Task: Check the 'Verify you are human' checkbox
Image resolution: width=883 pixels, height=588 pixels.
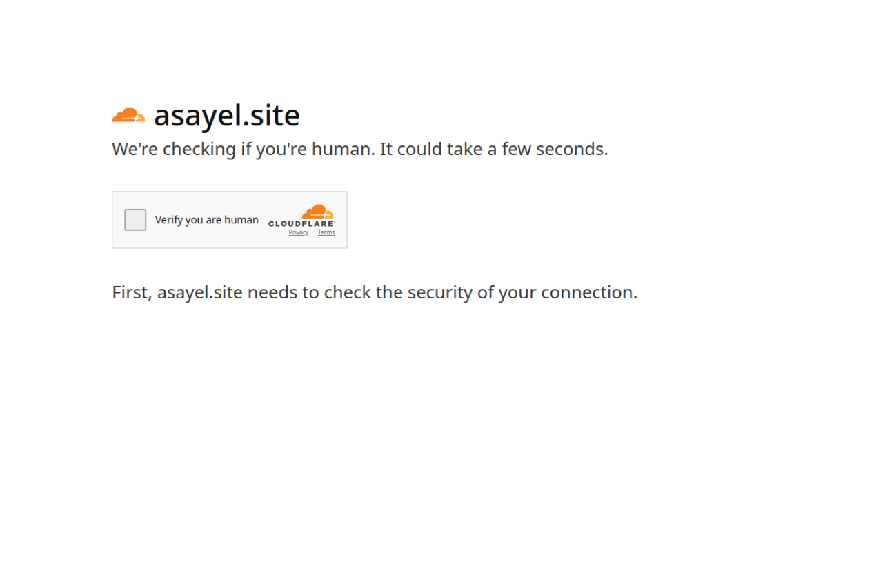Action: pyautogui.click(x=135, y=220)
